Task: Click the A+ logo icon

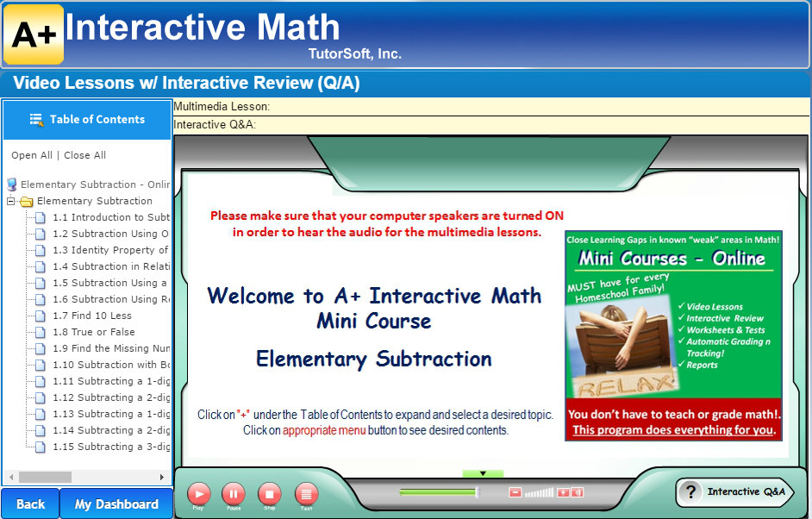Action: tap(34, 34)
